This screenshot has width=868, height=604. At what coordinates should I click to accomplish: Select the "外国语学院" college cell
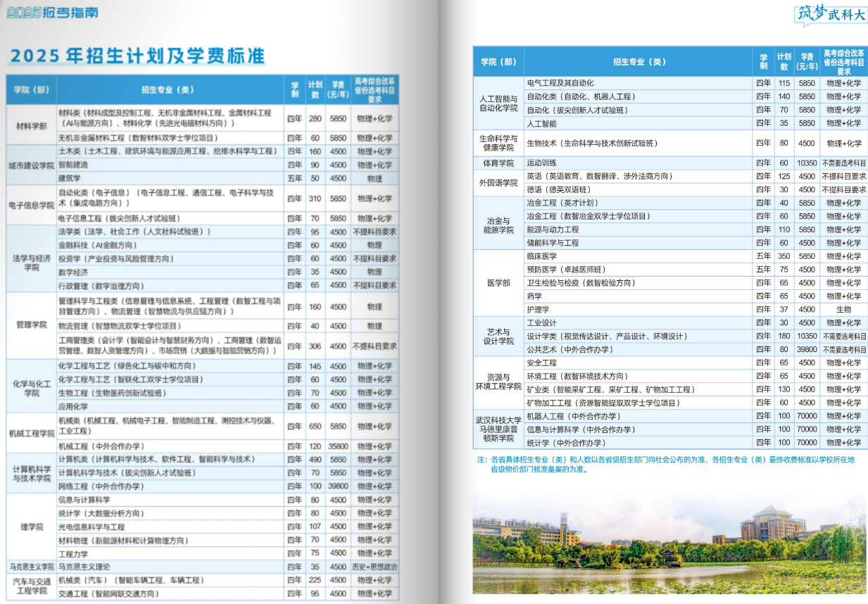coord(498,183)
